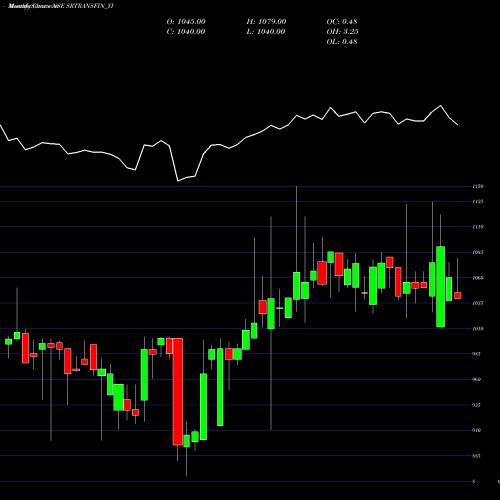This screenshot has width=500, height=500.
Task: Select the last small red candlestick at far right
Action: [458, 295]
